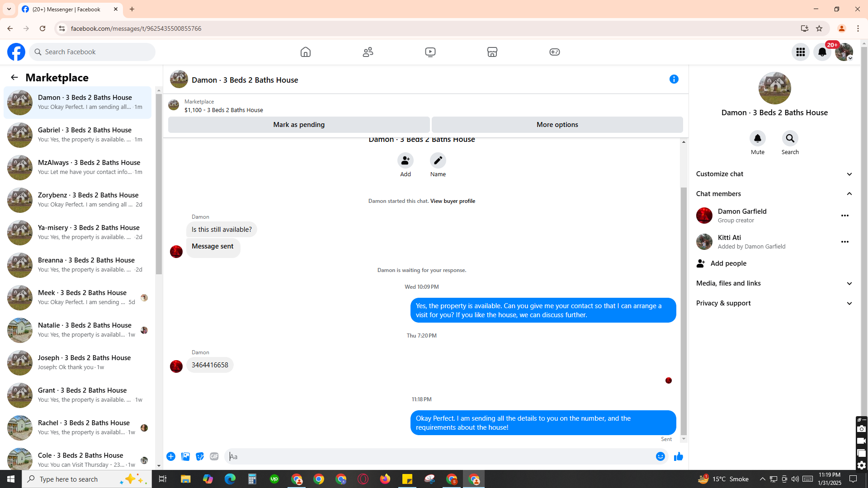Open View buyer profile link
The image size is (868, 488).
[x=453, y=201]
